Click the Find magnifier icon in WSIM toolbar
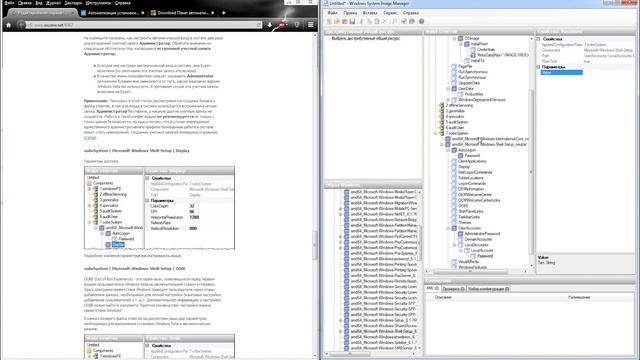640x360 pixels. click(x=394, y=21)
